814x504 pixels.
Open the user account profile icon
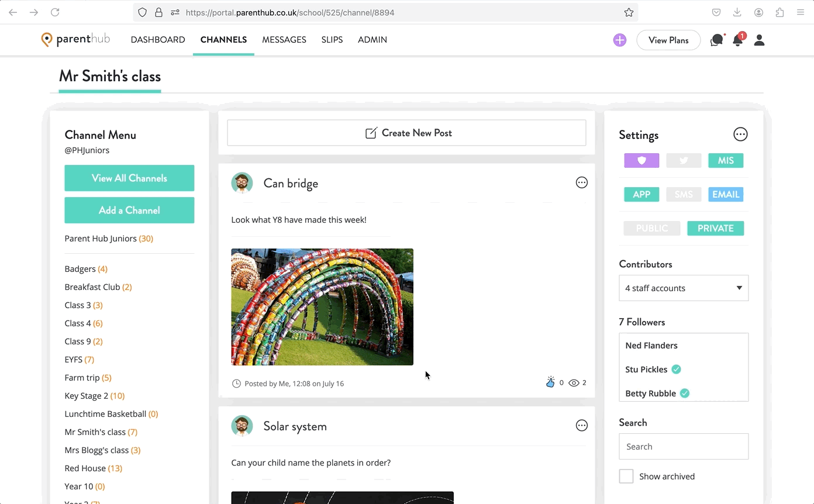point(759,40)
